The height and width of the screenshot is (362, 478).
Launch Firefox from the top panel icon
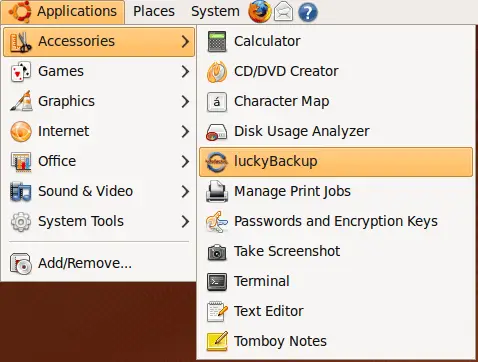click(259, 11)
